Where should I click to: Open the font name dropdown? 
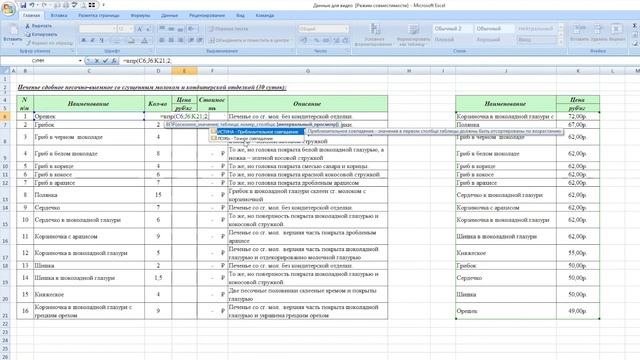tap(114, 29)
